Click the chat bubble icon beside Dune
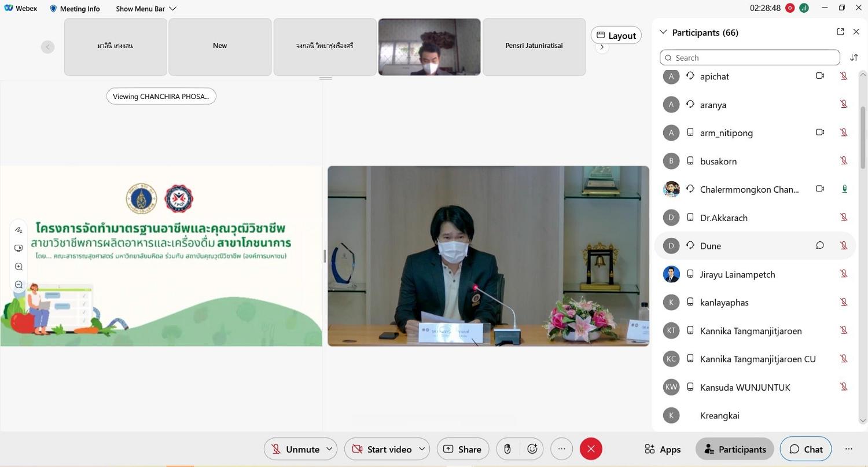868x467 pixels. point(820,245)
